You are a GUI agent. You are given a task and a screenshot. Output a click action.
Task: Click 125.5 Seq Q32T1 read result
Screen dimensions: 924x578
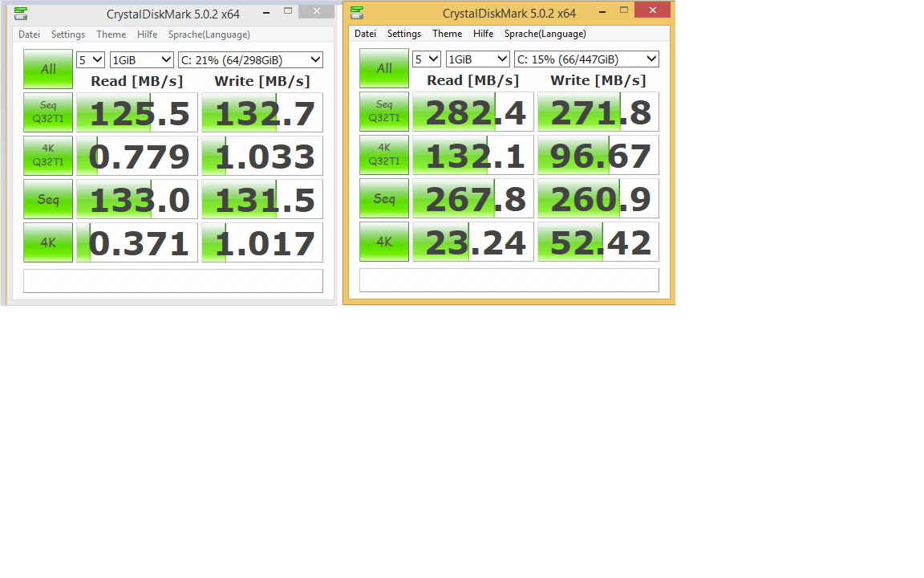[137, 112]
